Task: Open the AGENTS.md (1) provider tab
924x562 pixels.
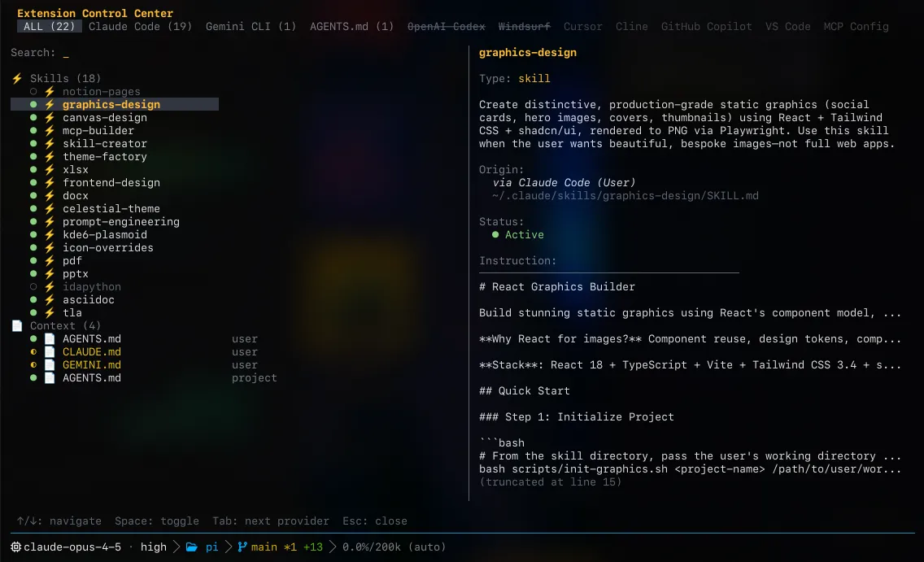Action: [352, 27]
